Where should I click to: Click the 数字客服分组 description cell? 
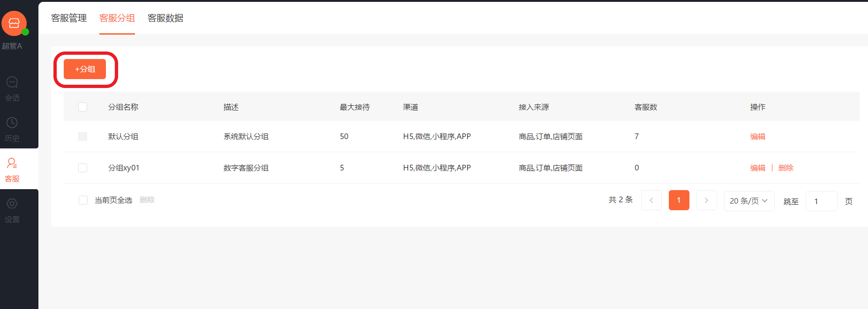246,168
